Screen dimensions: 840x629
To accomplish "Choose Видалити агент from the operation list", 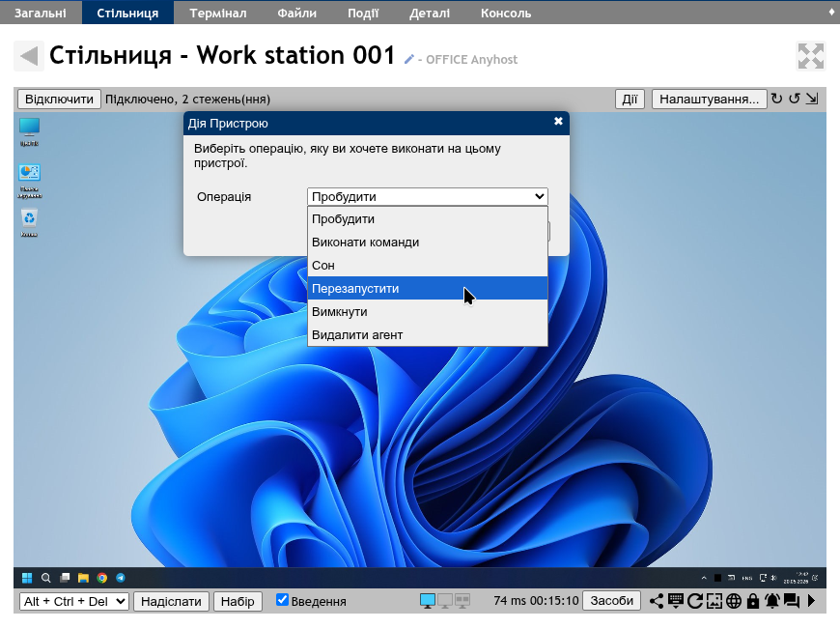I will [x=428, y=334].
